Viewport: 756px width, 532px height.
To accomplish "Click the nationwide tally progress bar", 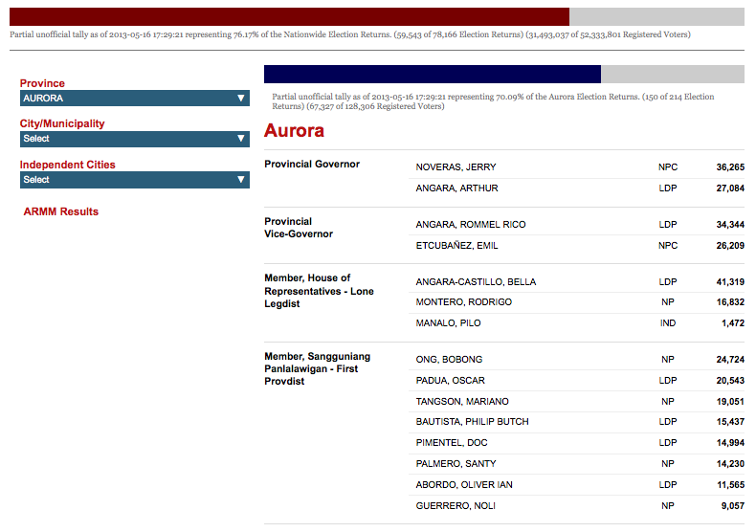I will tap(376, 16).
